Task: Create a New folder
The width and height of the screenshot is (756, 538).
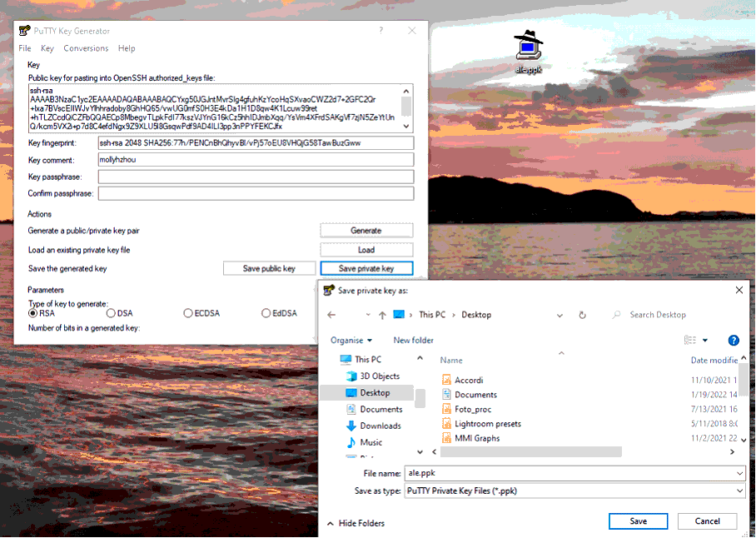Action: pos(413,341)
